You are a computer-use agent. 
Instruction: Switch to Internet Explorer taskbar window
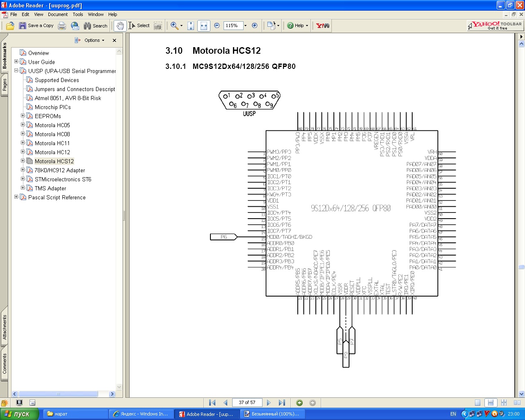click(141, 414)
